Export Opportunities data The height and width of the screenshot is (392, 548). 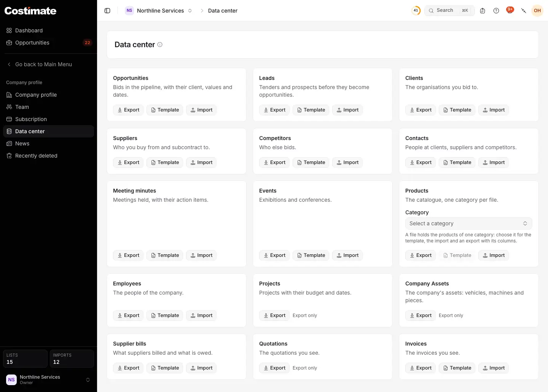point(128,110)
